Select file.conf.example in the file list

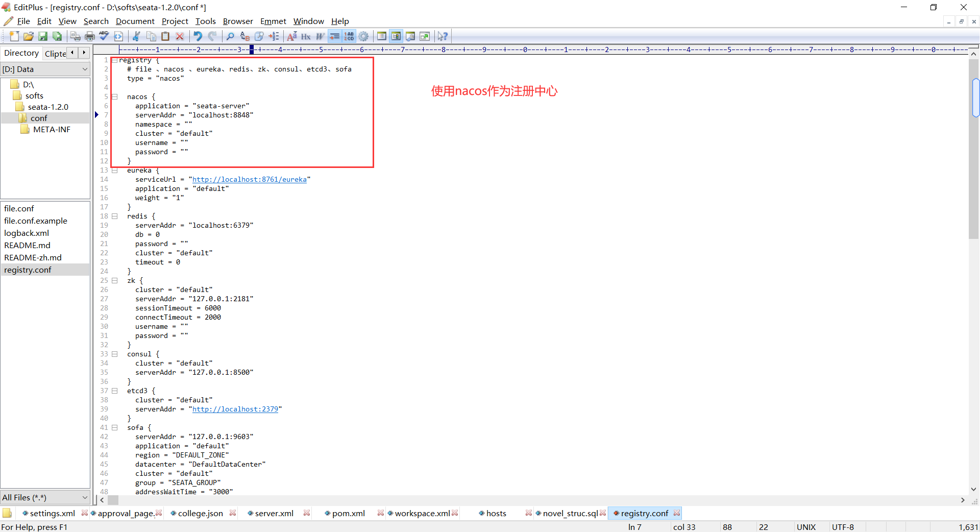[x=36, y=221]
